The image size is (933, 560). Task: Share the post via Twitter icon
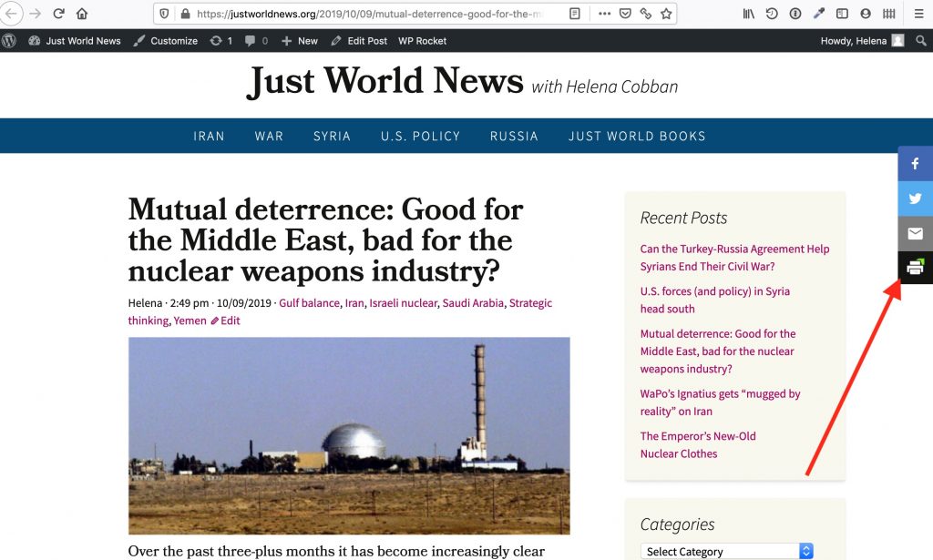coord(916,199)
